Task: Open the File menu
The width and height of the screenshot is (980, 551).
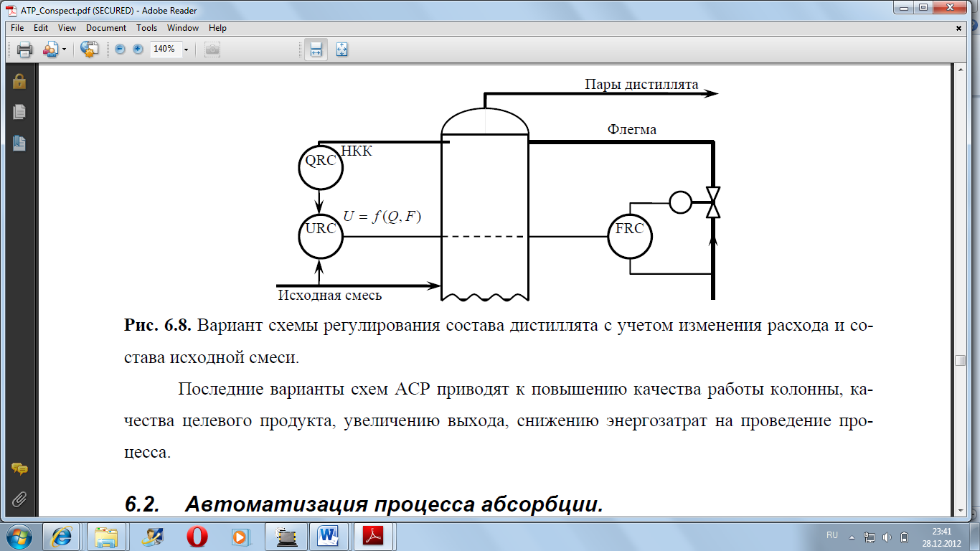Action: (18, 28)
